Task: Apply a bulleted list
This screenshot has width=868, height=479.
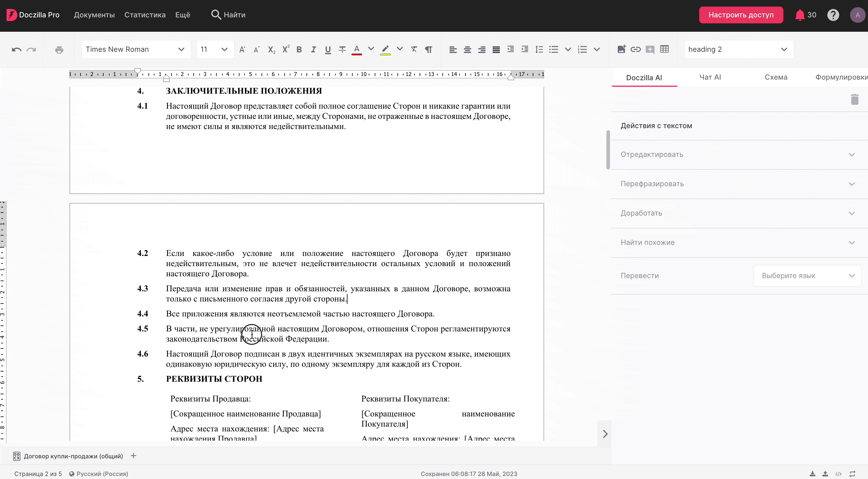Action: pyautogui.click(x=554, y=50)
